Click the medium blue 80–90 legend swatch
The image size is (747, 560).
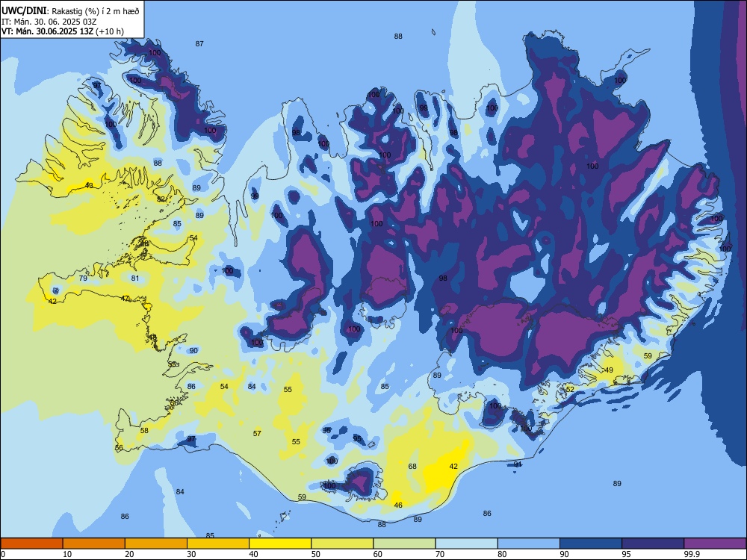tap(529, 544)
